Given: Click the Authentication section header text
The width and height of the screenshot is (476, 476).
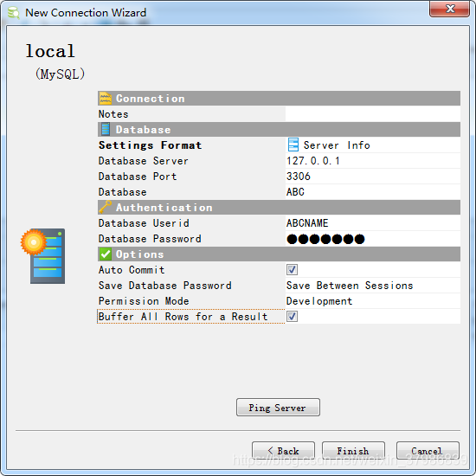Looking at the screenshot, I should point(164,208).
